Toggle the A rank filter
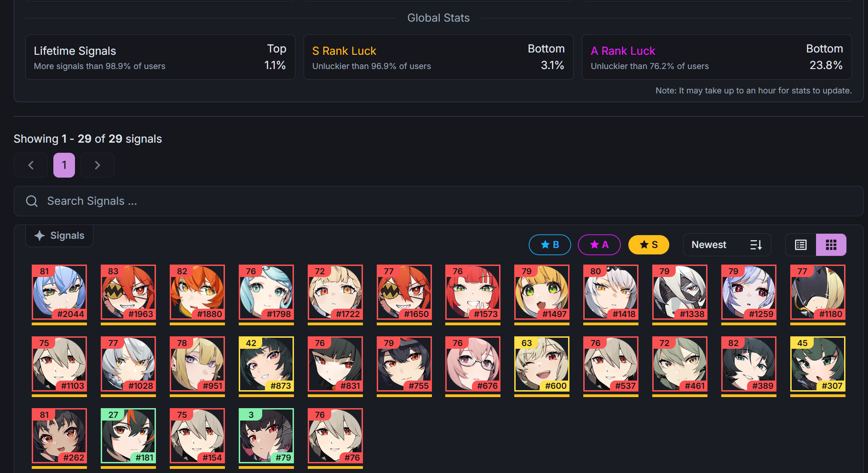868x473 pixels. [599, 245]
